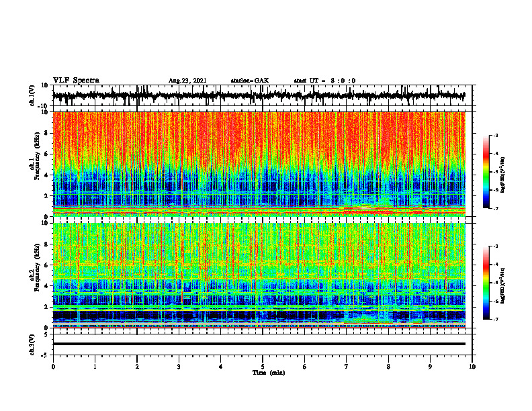The image size is (532, 411).
Task: Click time axis tick label "2" at bottom
Action: click(x=137, y=367)
